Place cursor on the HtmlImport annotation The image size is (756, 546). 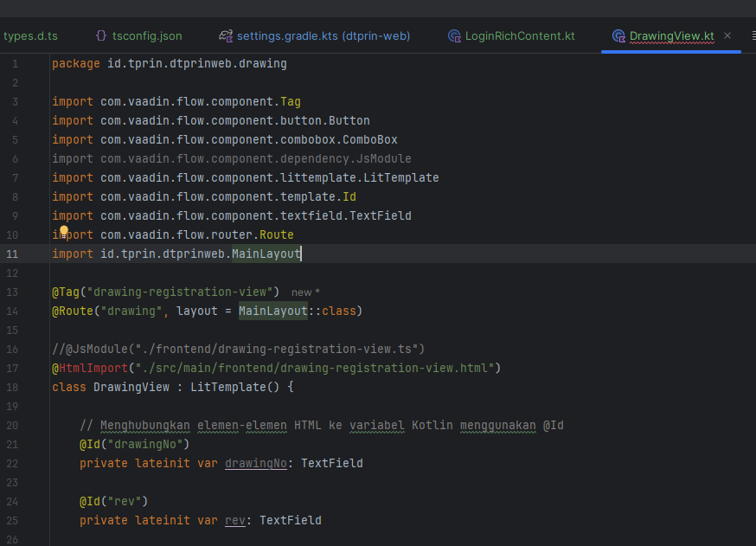point(89,368)
